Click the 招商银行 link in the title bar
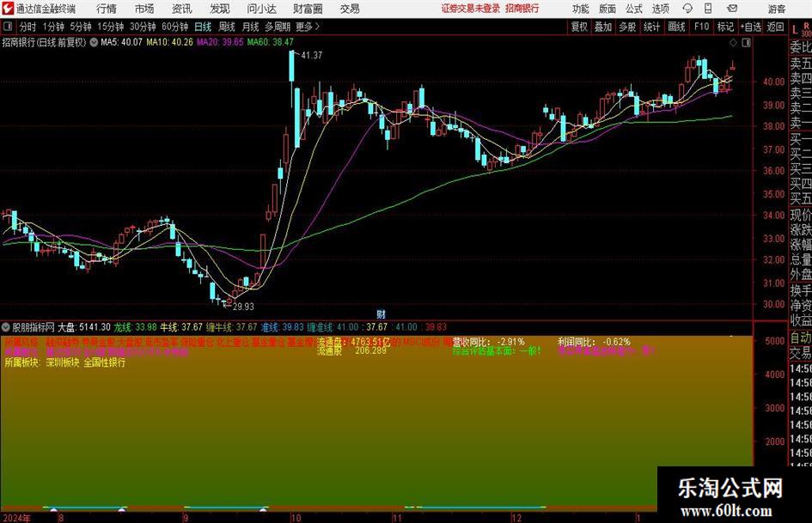Screen dimensions: 812x523 pyautogui.click(x=522, y=9)
